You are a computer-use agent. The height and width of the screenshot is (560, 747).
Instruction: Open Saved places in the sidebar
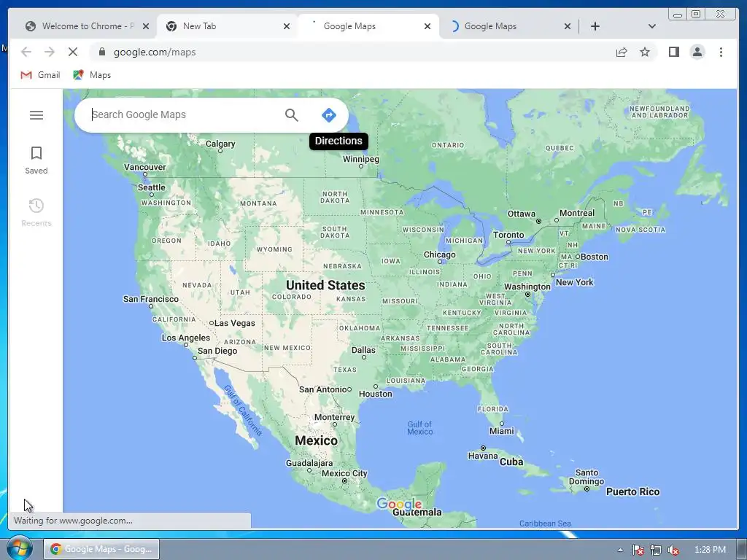(36, 160)
